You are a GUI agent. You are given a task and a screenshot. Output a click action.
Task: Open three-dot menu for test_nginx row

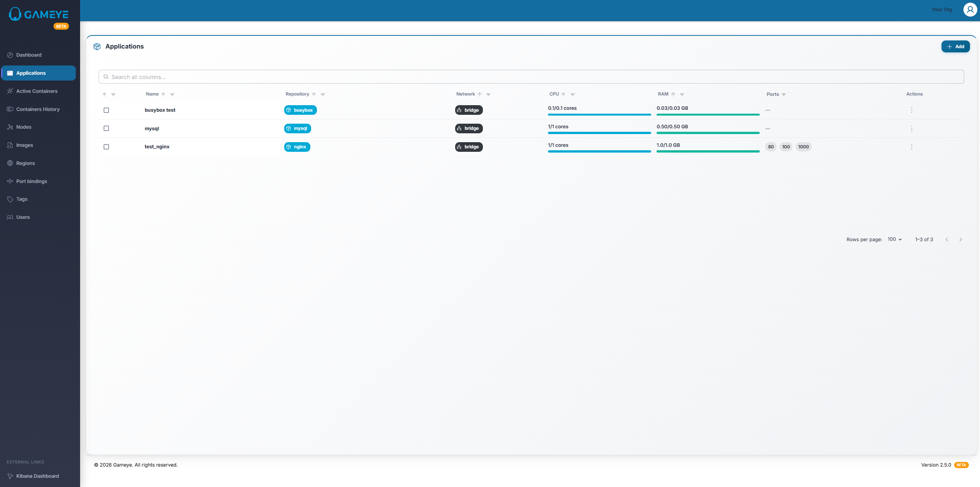(x=911, y=147)
